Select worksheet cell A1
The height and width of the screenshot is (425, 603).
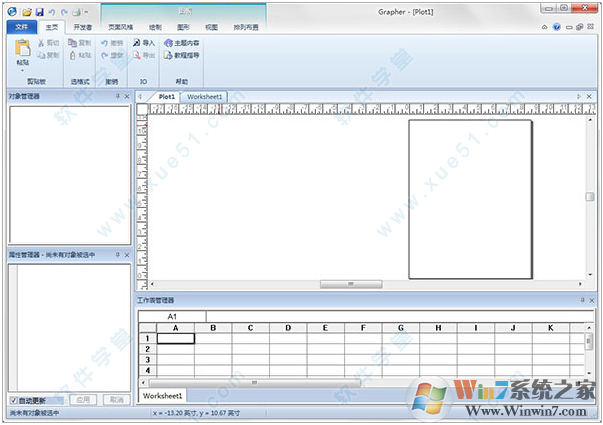(x=176, y=338)
